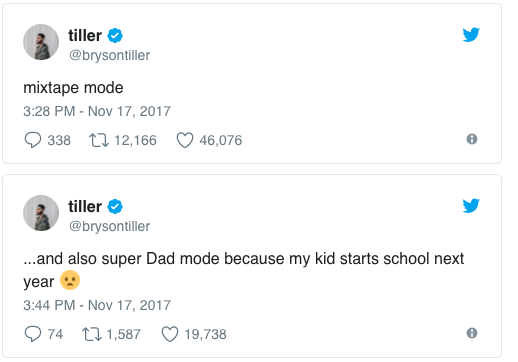Open the 3:44 PM - Nov 17, 2017 timestamp

(x=97, y=305)
